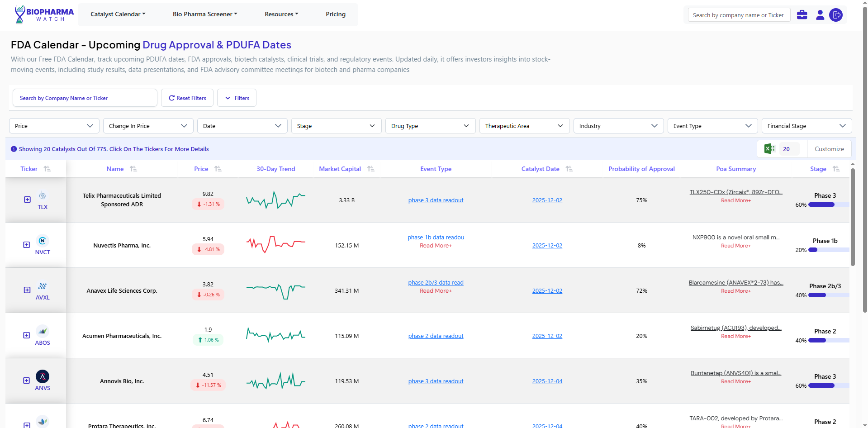Click the Anavex AVXL company logo
Viewport: 868px width, 428px height.
[43, 286]
